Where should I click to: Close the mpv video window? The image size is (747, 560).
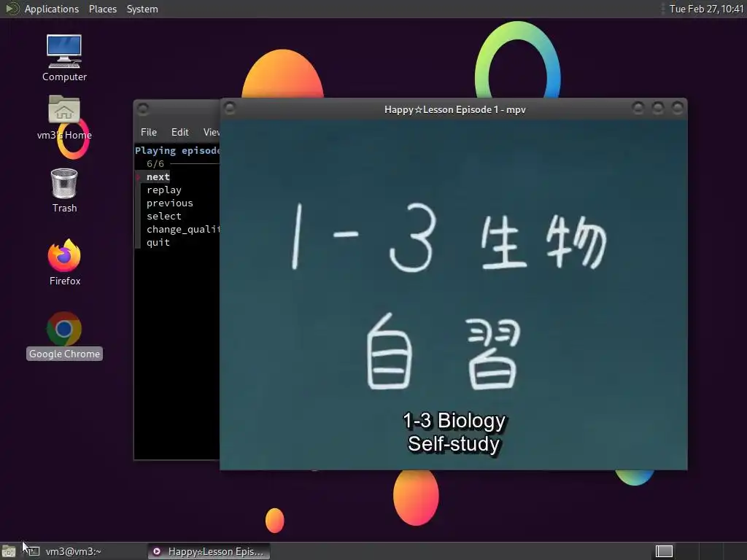pos(678,108)
